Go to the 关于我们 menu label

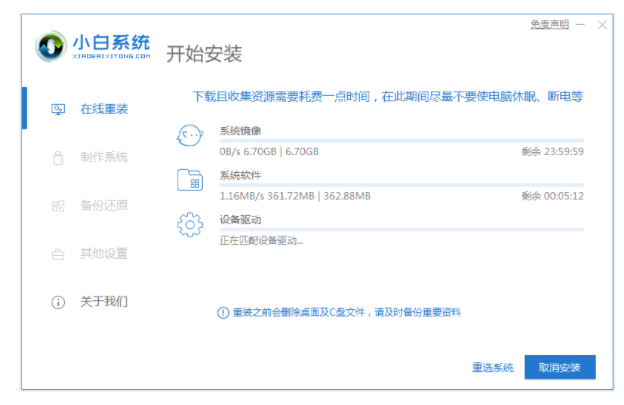(104, 302)
